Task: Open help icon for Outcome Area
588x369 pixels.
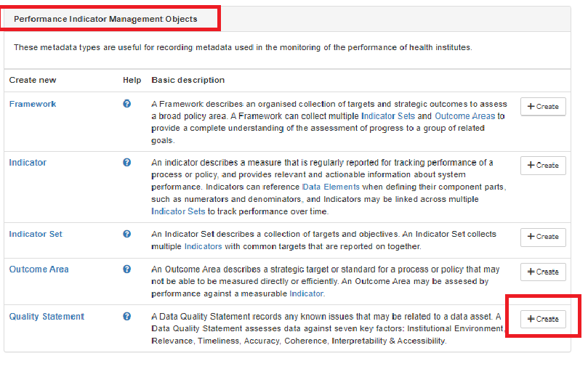Action: click(127, 269)
